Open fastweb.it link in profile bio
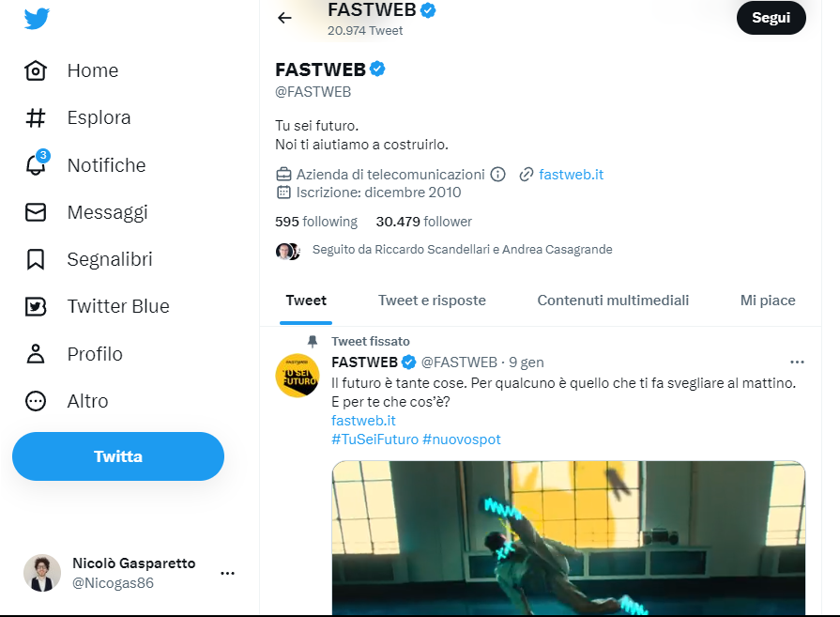The width and height of the screenshot is (840, 617). coord(571,175)
